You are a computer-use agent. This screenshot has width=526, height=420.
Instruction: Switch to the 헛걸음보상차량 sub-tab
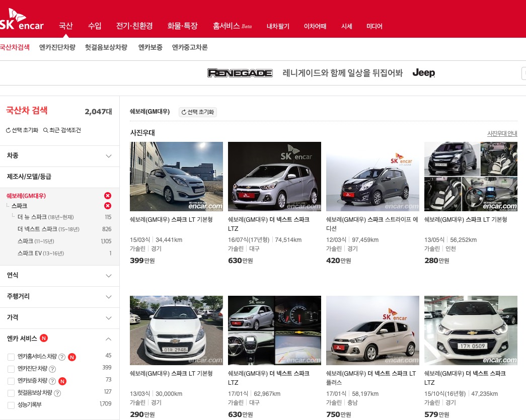click(106, 47)
